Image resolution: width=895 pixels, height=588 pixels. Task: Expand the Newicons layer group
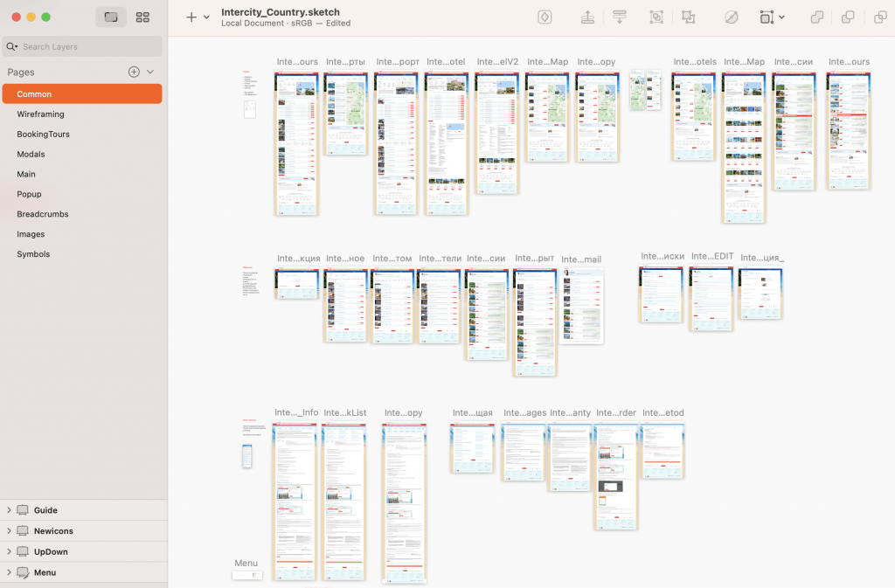9,531
